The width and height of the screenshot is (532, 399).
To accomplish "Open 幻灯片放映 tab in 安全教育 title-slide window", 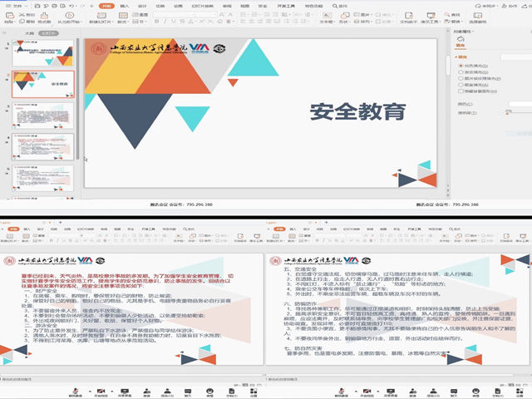I will pyautogui.click(x=203, y=6).
